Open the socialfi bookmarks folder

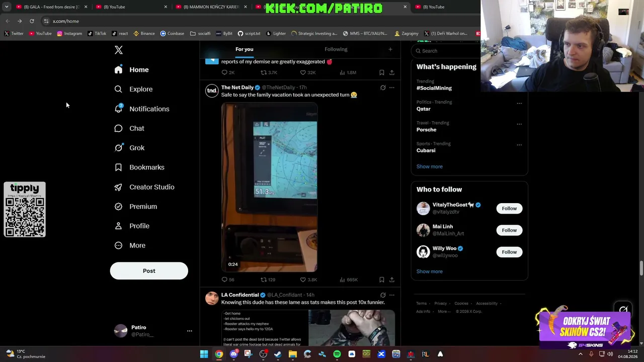[200, 34]
